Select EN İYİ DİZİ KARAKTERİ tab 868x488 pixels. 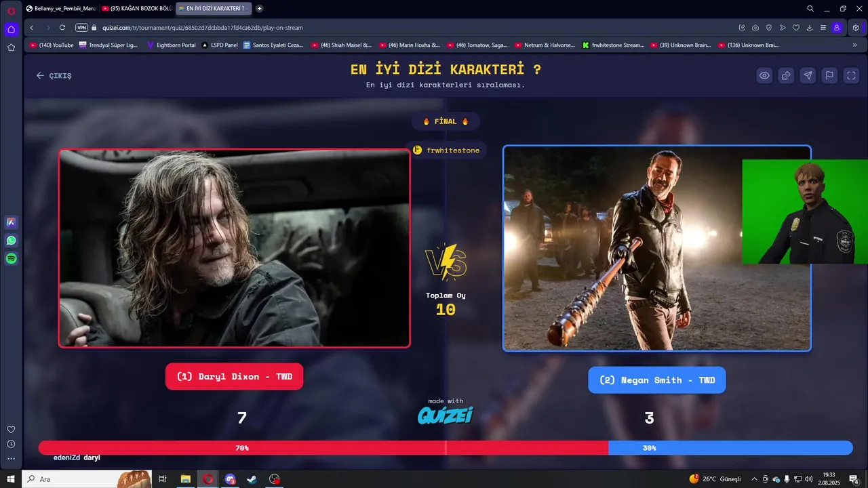213,9
